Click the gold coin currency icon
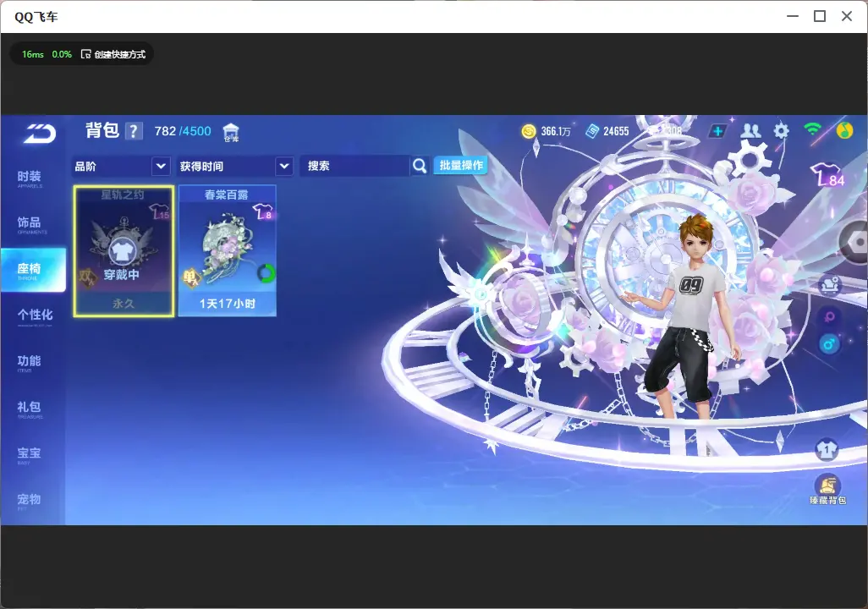The width and height of the screenshot is (868, 609). tap(529, 131)
